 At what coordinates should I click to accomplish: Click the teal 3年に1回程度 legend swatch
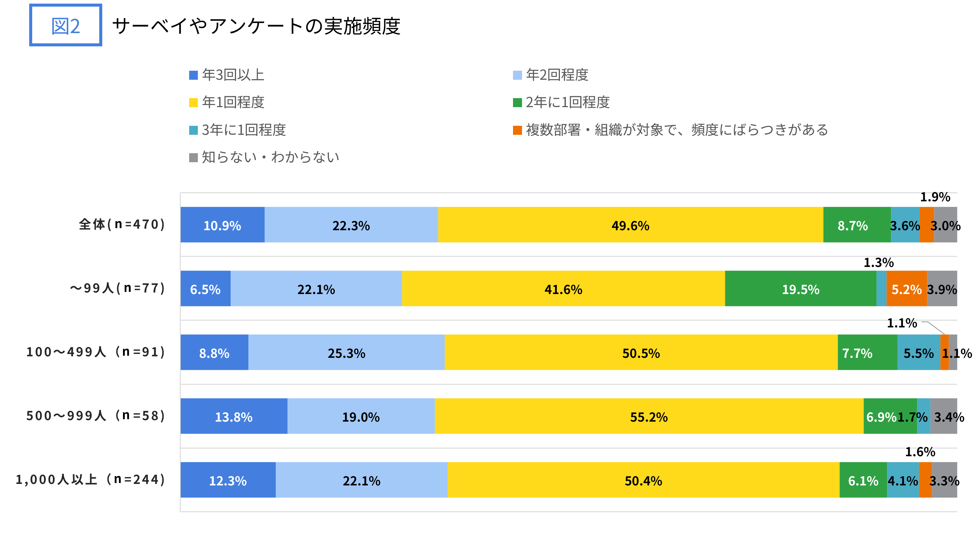(193, 130)
